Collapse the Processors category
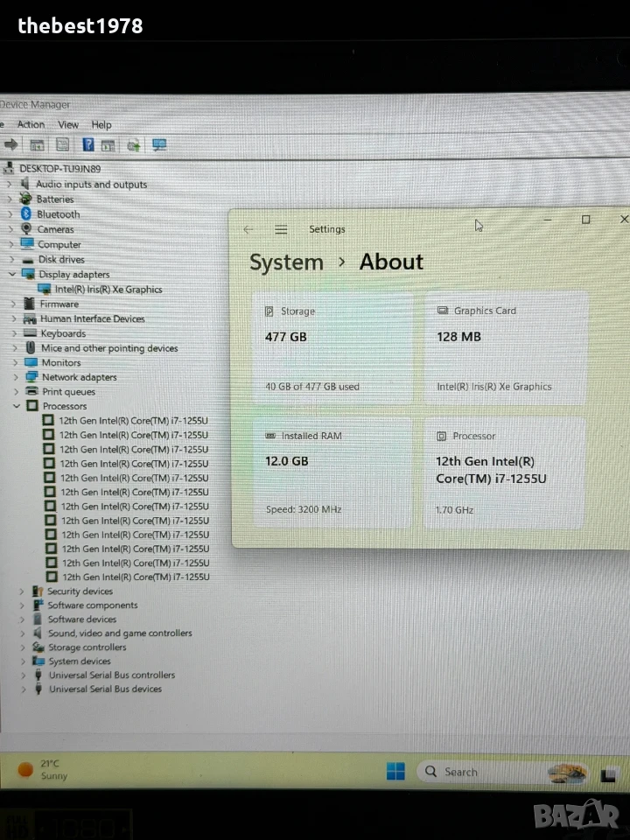This screenshot has width=630, height=840. (x=17, y=405)
